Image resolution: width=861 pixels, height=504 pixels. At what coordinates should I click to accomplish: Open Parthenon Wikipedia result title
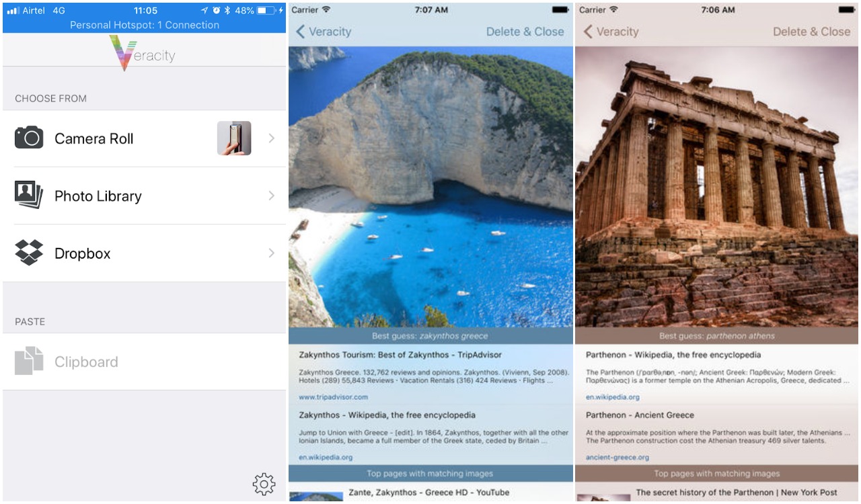pos(673,355)
